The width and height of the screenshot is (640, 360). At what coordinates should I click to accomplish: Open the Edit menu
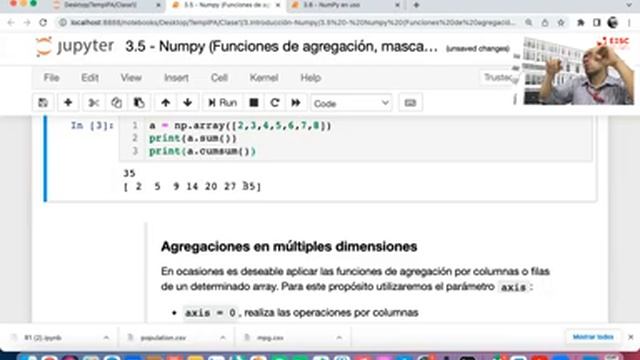pyautogui.click(x=90, y=78)
